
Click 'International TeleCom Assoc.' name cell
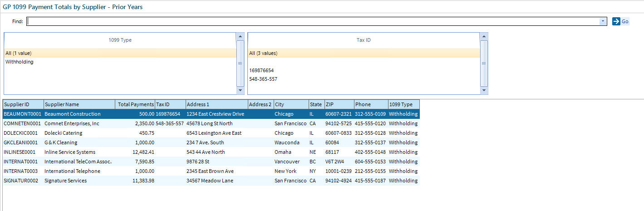(x=79, y=162)
